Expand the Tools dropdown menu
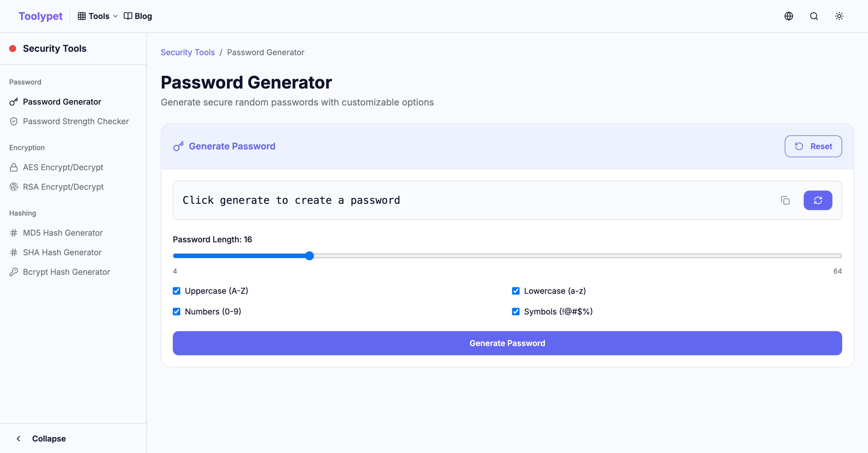 (98, 16)
